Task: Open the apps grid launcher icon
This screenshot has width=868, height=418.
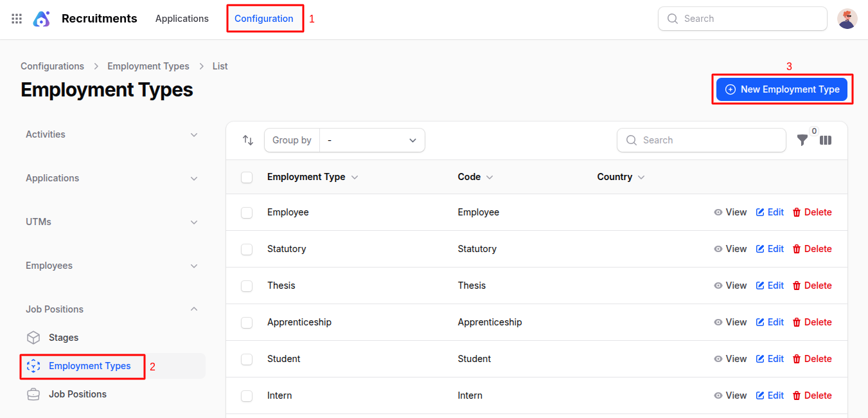Action: point(16,19)
